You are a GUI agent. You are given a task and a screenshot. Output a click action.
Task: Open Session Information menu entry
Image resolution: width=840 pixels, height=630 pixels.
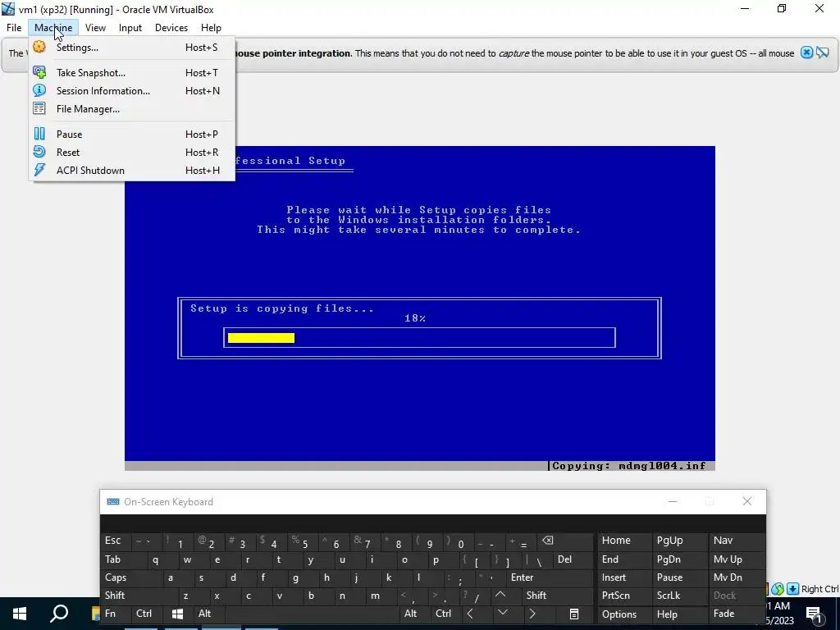(x=132, y=90)
